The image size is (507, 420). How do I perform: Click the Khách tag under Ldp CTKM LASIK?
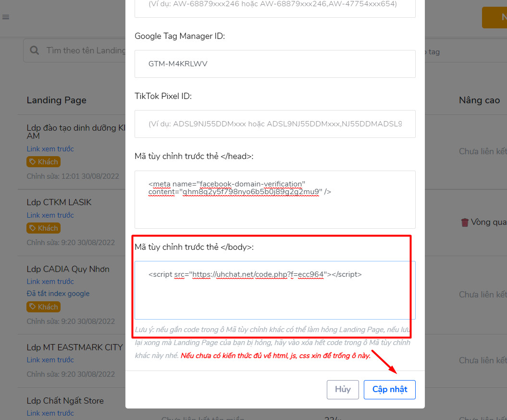pos(43,228)
